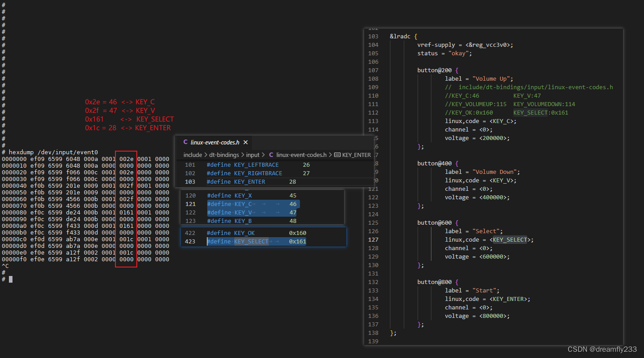This screenshot has width=644, height=358.
Task: Click the '#define KEY_LEFTBRACE 26' line
Action: pyautogui.click(x=258, y=165)
